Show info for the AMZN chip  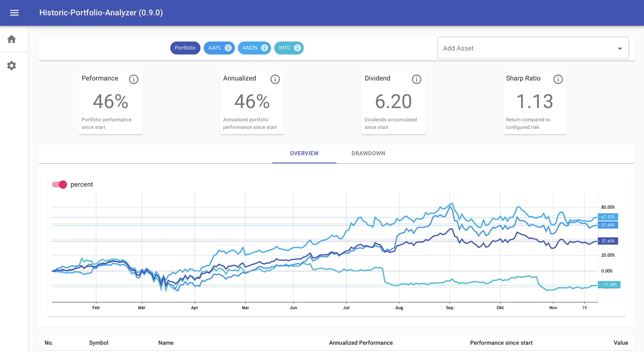(x=264, y=48)
